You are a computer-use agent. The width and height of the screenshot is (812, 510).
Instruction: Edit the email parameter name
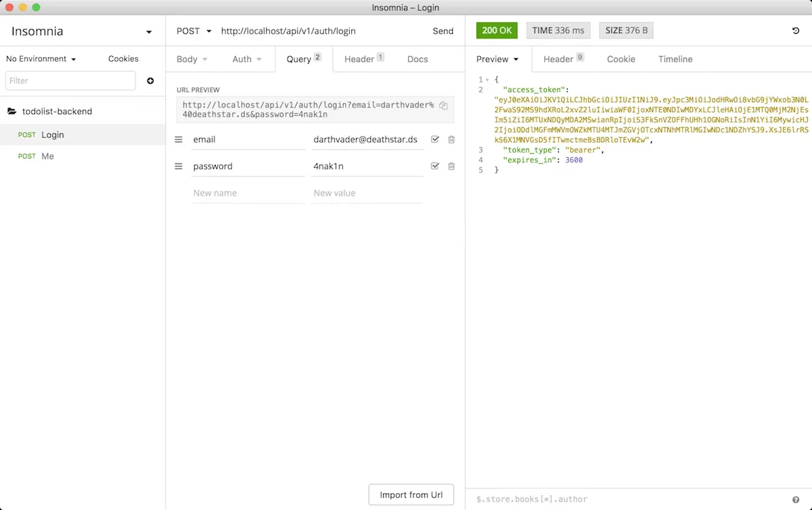[x=248, y=140]
